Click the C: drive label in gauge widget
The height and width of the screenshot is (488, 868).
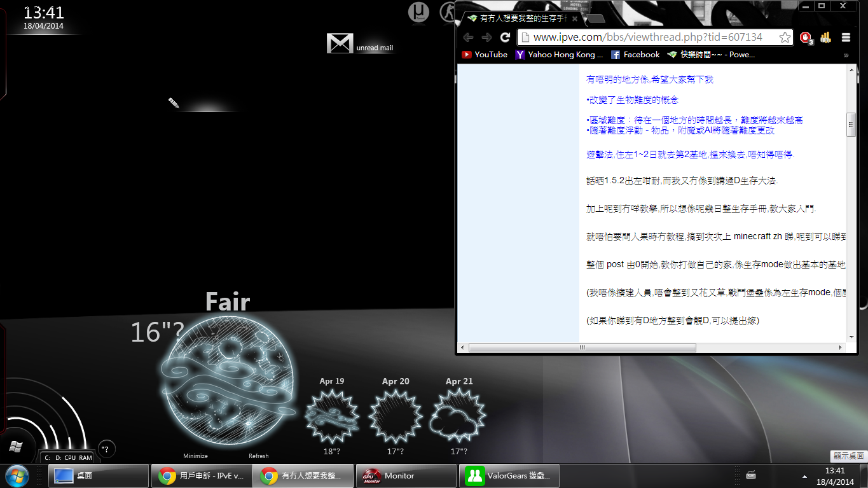click(x=47, y=458)
